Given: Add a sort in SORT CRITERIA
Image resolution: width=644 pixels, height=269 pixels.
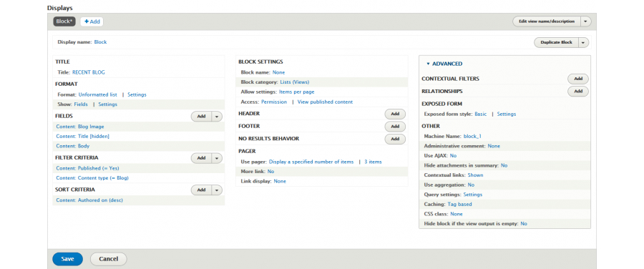Looking at the screenshot, I should click(201, 190).
